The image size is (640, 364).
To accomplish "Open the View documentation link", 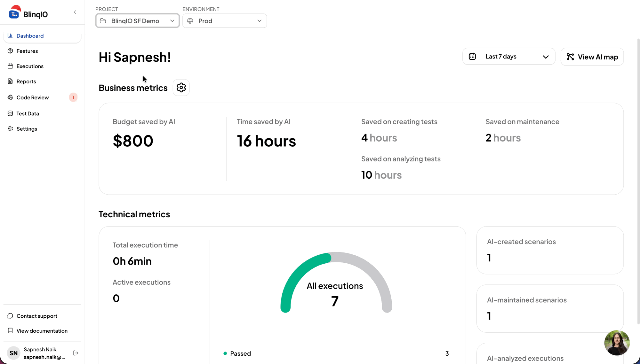I will (x=42, y=331).
